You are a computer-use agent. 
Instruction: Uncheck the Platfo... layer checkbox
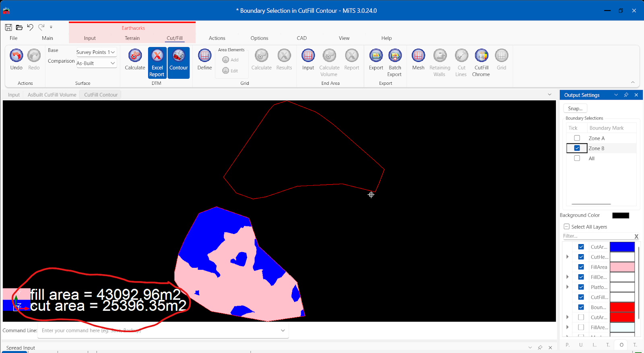pos(581,287)
